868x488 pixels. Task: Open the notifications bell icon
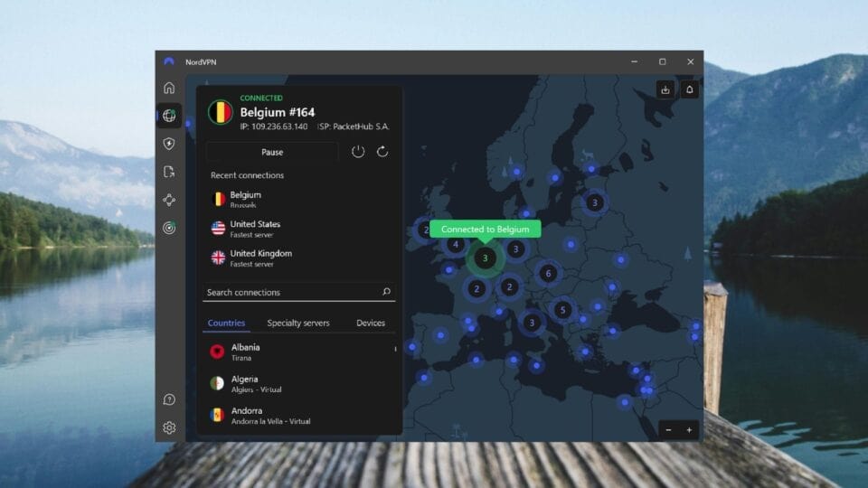coord(689,89)
